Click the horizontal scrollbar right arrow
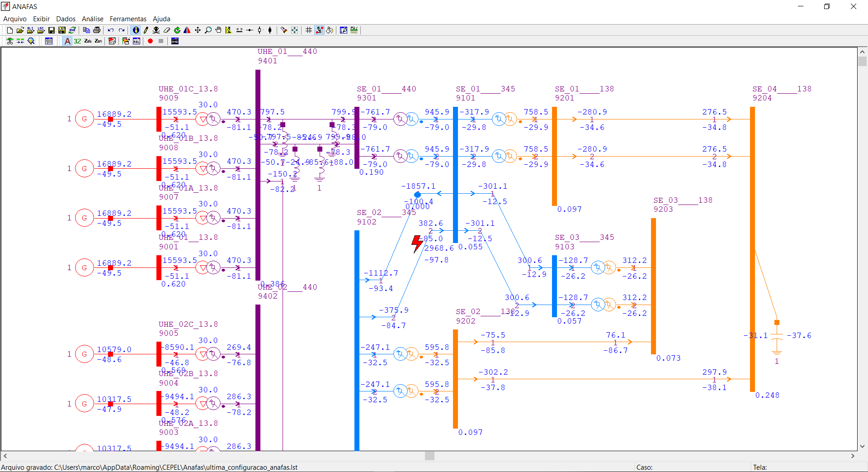The width and height of the screenshot is (868, 472). click(853, 456)
